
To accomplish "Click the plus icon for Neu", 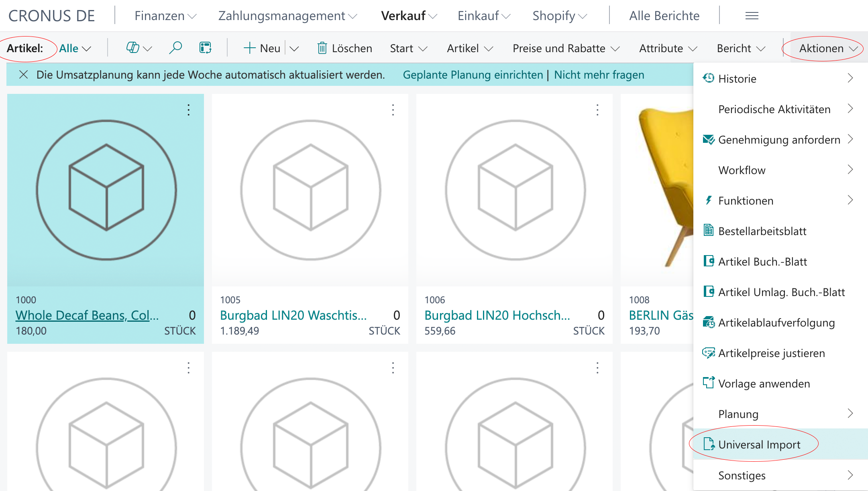I will pyautogui.click(x=249, y=48).
